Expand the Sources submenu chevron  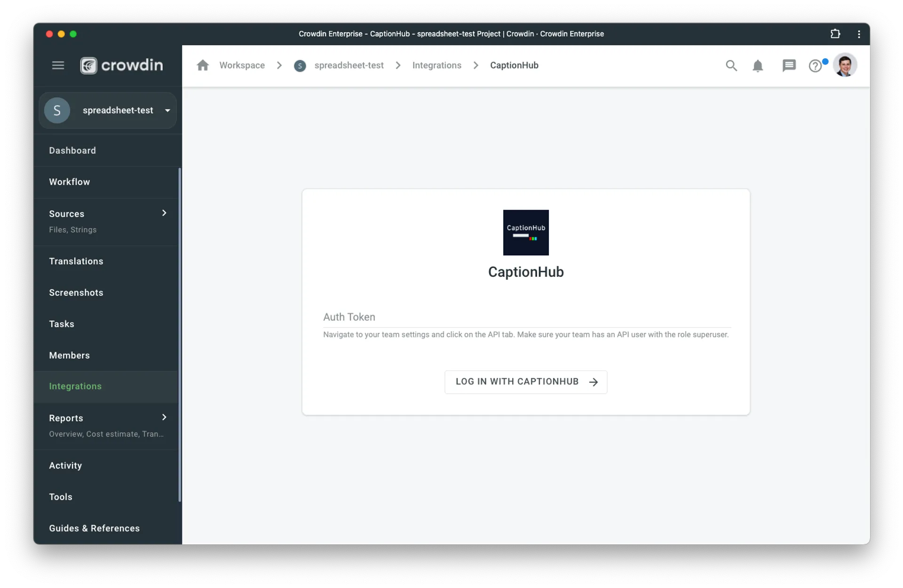click(164, 213)
